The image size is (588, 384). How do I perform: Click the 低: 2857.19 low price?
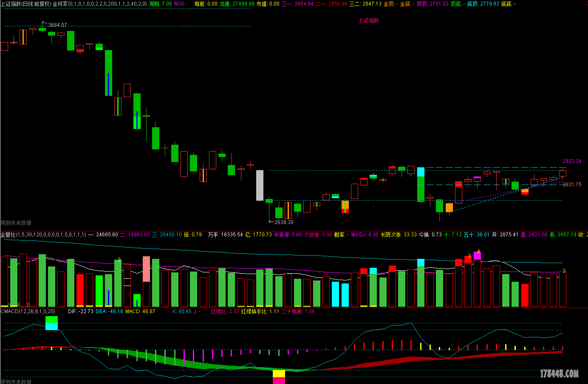click(563, 235)
